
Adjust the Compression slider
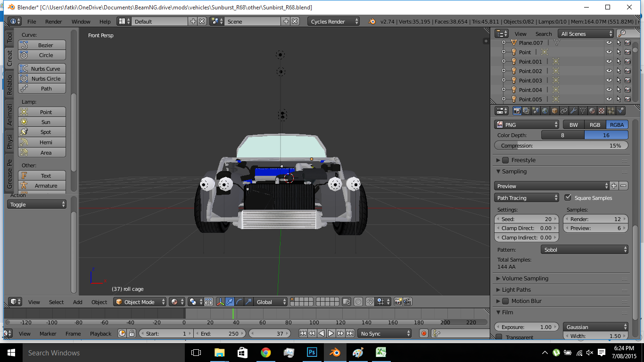click(561, 146)
